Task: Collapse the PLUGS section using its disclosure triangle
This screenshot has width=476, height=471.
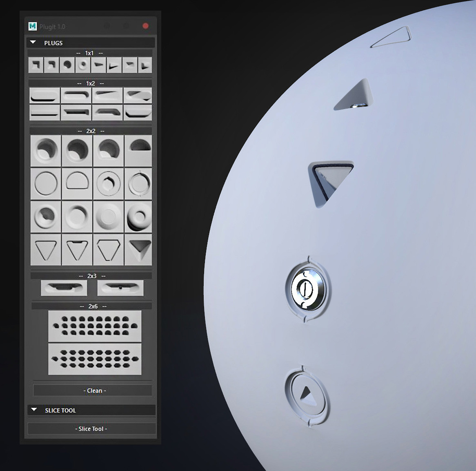Action: click(33, 42)
